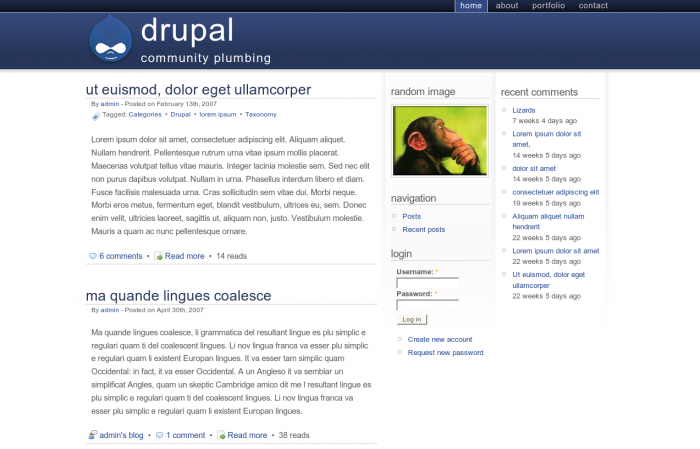Click comment bubble icon next to 6 comments
Viewport: 700px width, 449px height.
click(93, 256)
